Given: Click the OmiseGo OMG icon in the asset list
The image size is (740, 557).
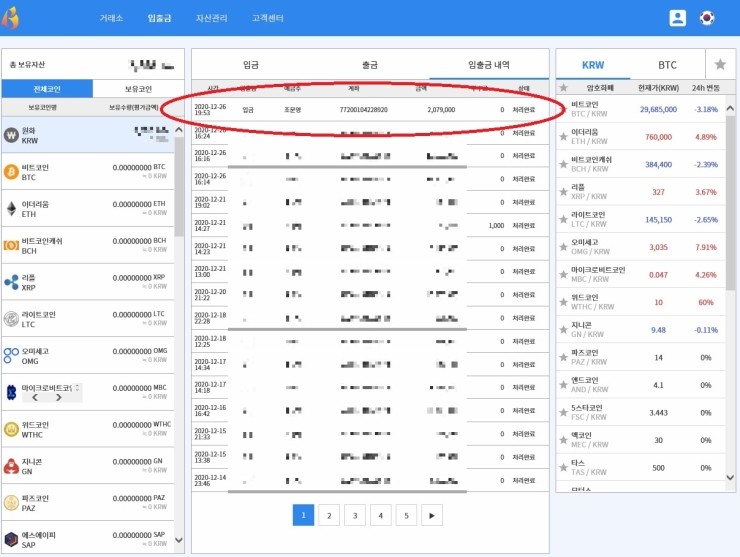Looking at the screenshot, I should 11,355.
